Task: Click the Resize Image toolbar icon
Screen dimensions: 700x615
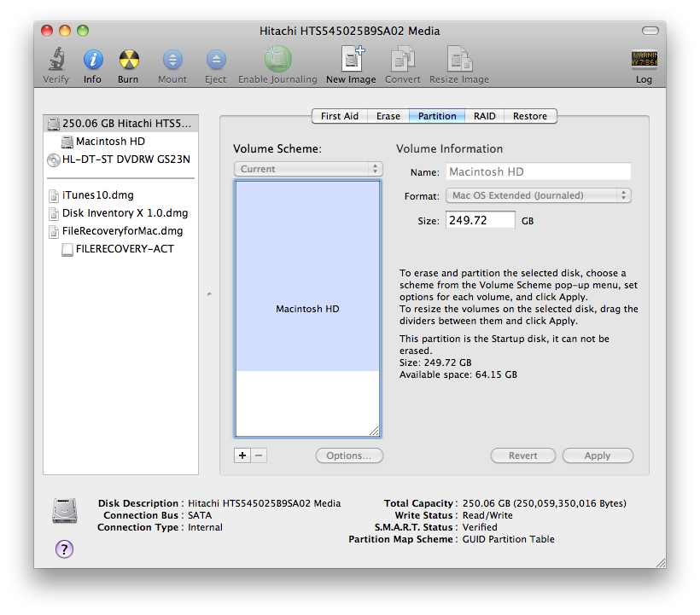Action: tap(459, 58)
